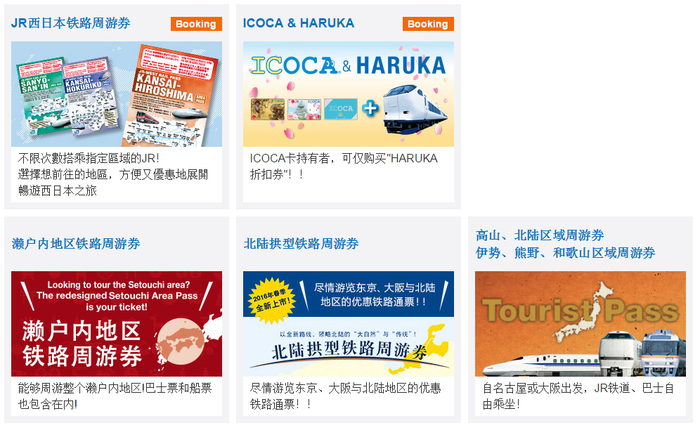
Task: Open the 濑户内地区铁路周游券 title link
Action: (76, 244)
